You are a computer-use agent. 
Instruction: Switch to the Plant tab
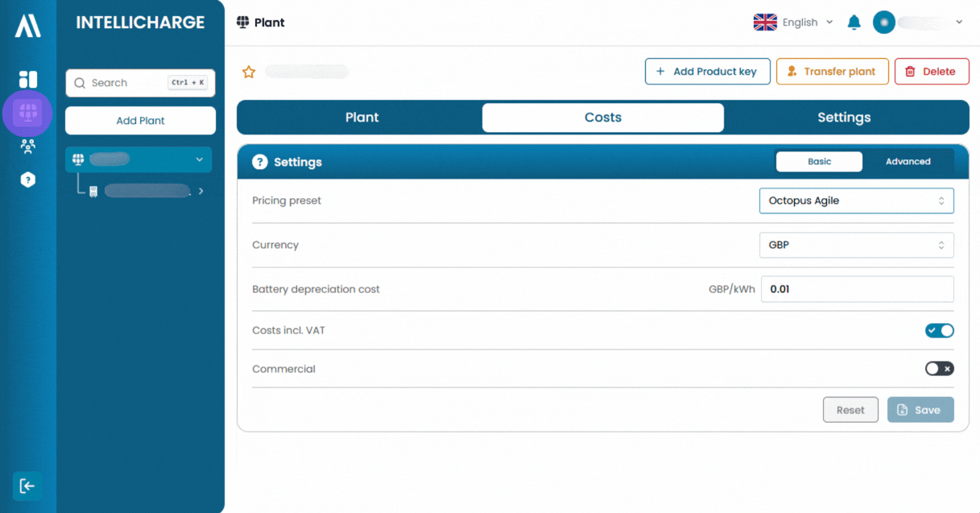tap(362, 118)
